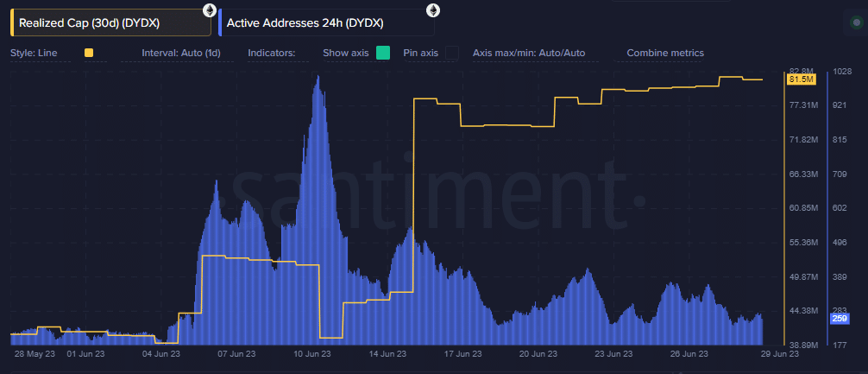Screen dimensions: 868x374
Task: Select the Realized Cap (30d) (DYDX) metric
Action: pos(110,22)
